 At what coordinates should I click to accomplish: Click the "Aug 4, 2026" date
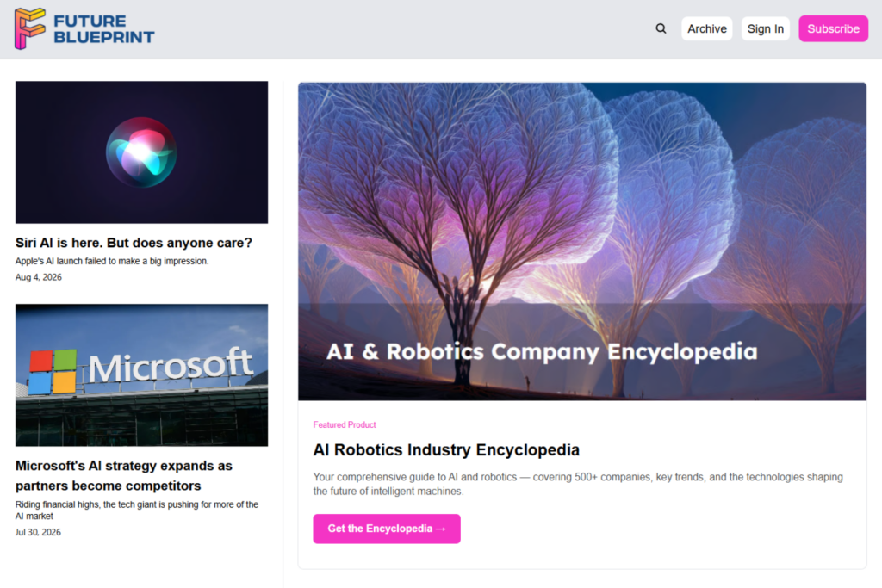click(38, 277)
